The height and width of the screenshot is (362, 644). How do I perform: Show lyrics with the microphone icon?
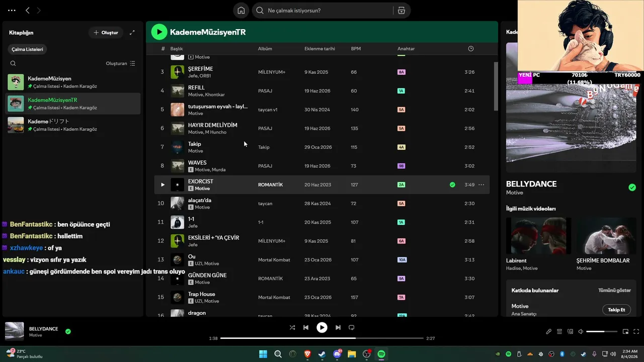[x=549, y=331]
